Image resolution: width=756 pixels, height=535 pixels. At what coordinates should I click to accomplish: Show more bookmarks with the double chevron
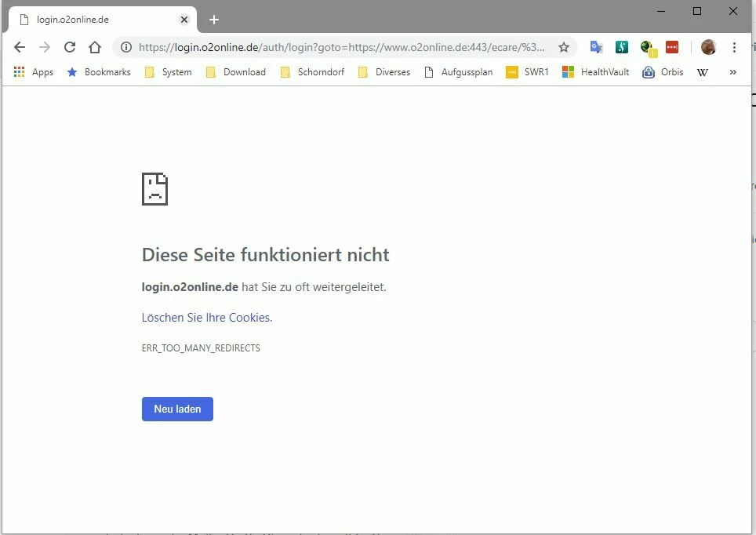point(732,72)
